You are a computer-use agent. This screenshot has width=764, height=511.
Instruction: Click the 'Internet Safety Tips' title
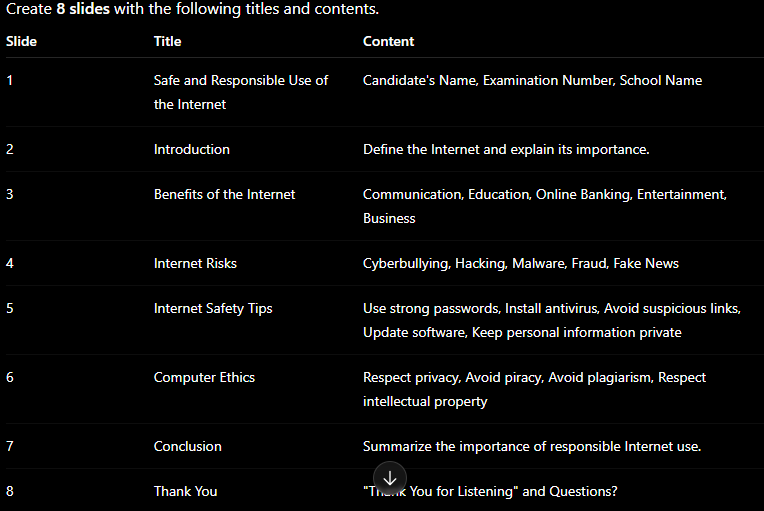pyautogui.click(x=213, y=308)
